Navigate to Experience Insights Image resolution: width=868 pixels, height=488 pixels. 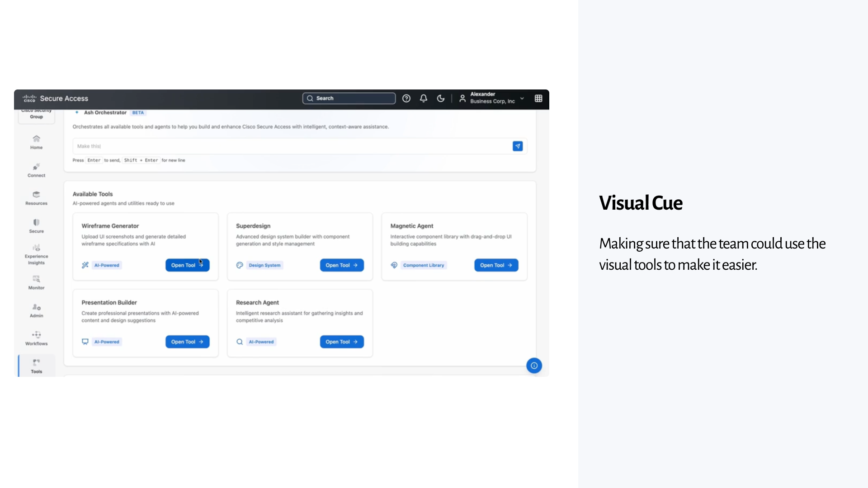[x=36, y=254]
